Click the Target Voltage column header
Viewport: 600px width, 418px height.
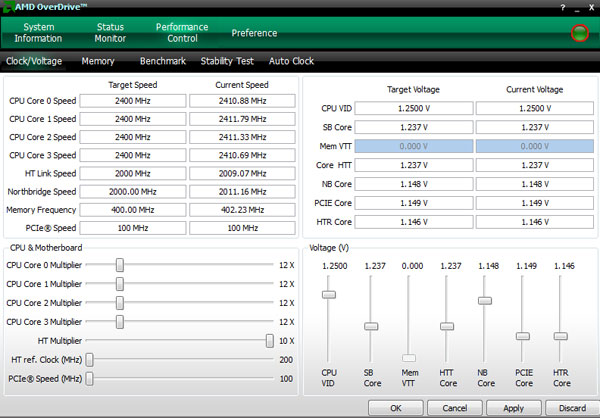[x=413, y=90]
